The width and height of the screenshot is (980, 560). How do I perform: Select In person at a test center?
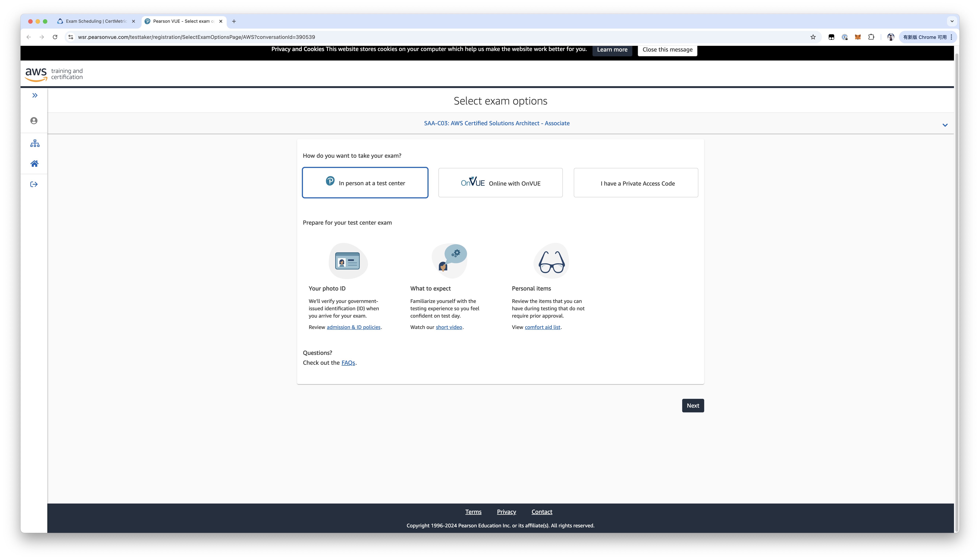tap(365, 183)
